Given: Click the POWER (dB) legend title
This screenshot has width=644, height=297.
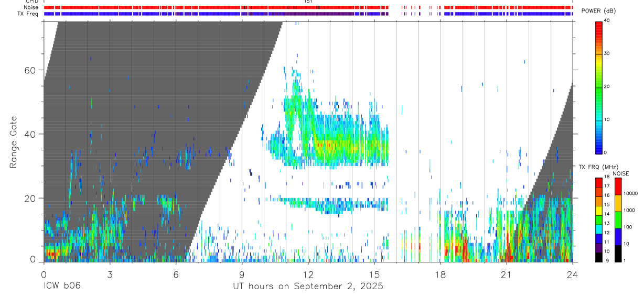Looking at the screenshot, I should point(599,10).
